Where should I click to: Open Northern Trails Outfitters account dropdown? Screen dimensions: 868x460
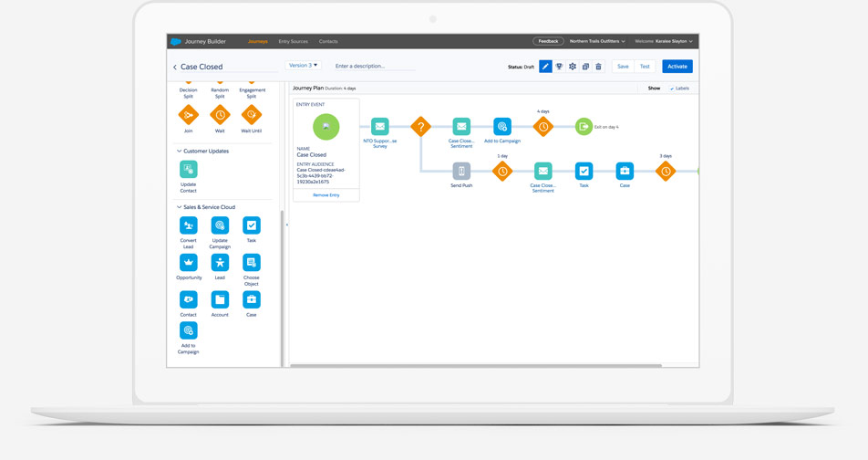(597, 42)
